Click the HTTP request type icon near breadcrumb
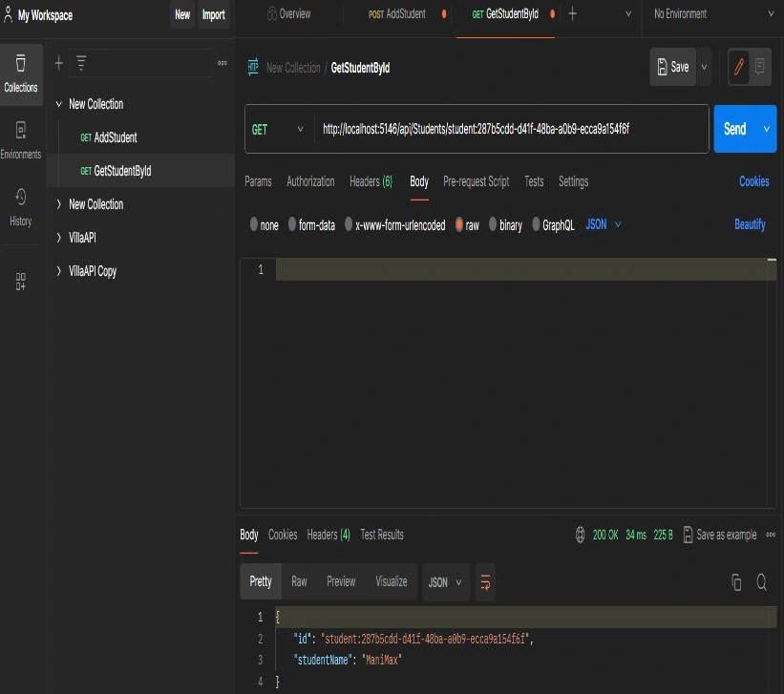Screen dimensions: 784x694 tap(253, 67)
